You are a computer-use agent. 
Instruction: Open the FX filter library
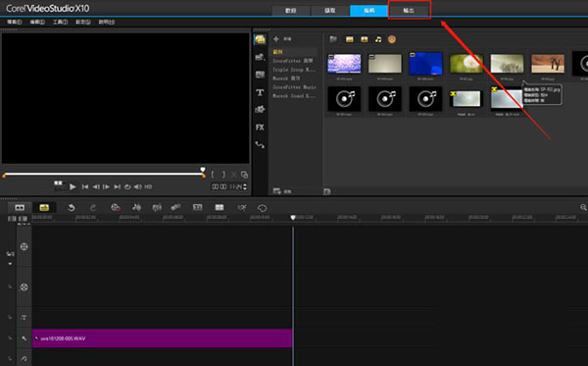260,128
